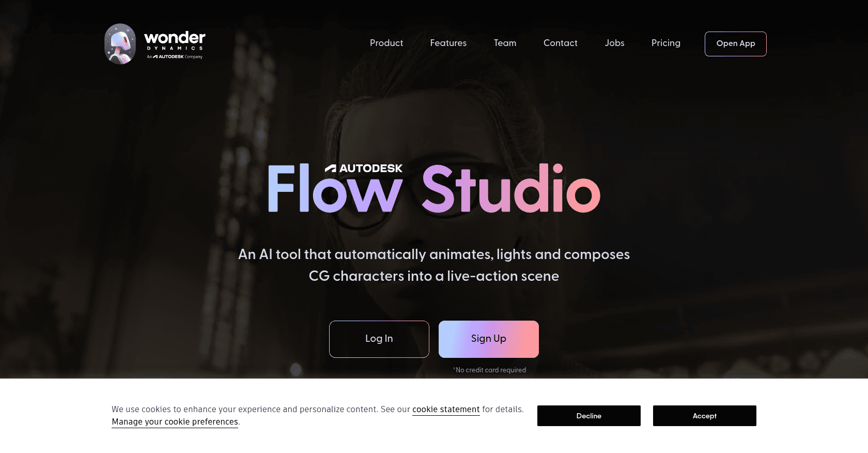Open Manage your cookie preferences link
The width and height of the screenshot is (868, 453).
click(x=175, y=421)
